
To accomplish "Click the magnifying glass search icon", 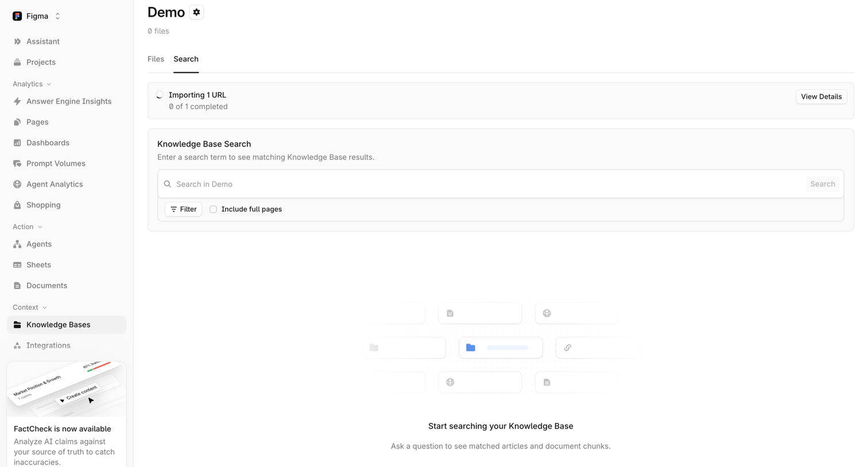I will [x=168, y=184].
